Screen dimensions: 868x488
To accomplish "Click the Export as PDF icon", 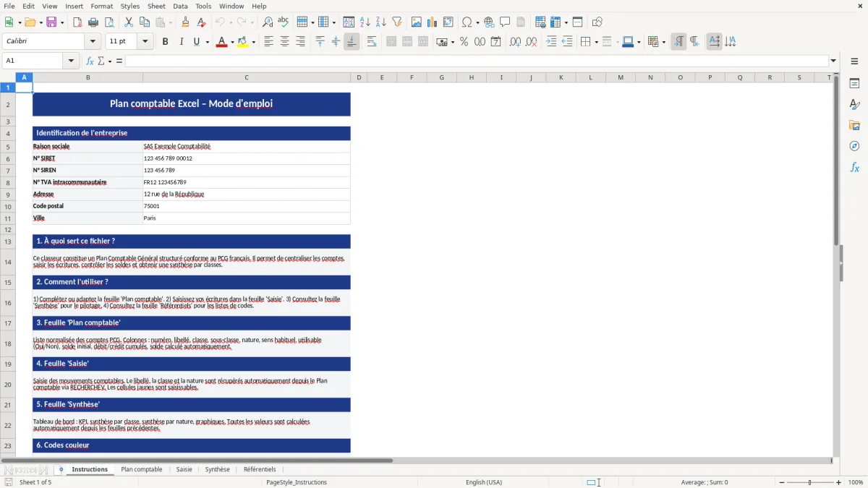I will tap(77, 22).
